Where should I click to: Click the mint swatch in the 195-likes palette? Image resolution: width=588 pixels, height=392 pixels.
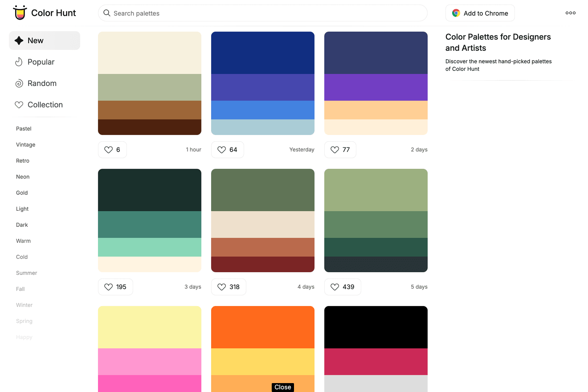[150, 247]
